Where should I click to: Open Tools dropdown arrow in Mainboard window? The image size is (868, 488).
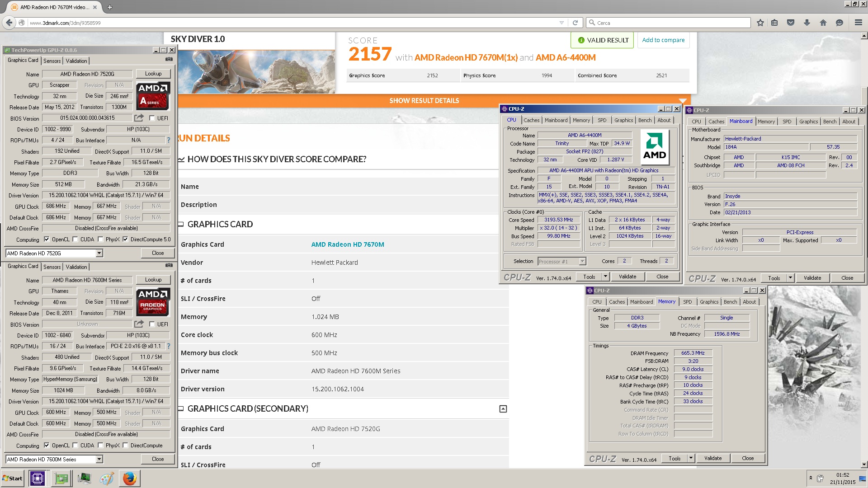790,278
